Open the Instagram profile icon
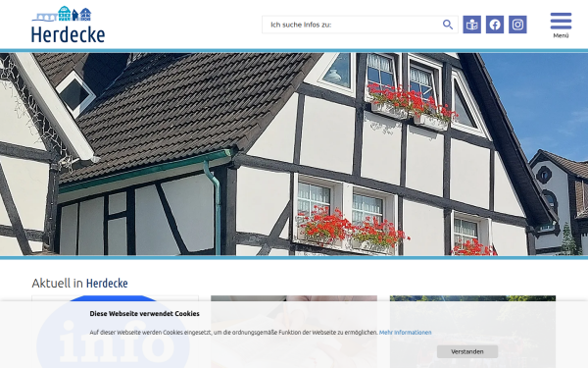The height and width of the screenshot is (368, 588). (x=517, y=25)
